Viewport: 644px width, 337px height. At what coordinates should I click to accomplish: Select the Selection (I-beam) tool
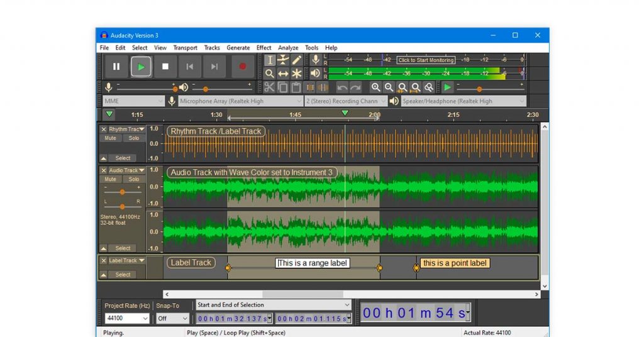click(x=269, y=60)
